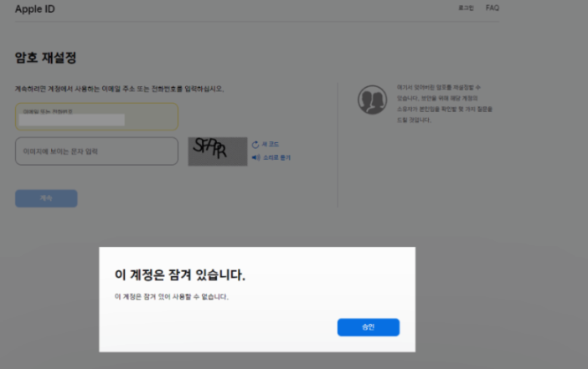Image resolution: width=588 pixels, height=369 pixels.
Task: Open the 로그인 link in the header
Action: pyautogui.click(x=466, y=8)
